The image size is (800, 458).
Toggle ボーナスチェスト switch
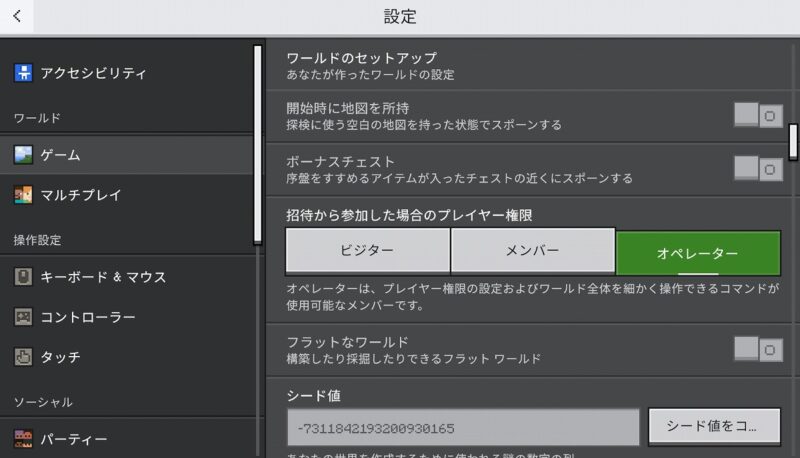(x=758, y=168)
